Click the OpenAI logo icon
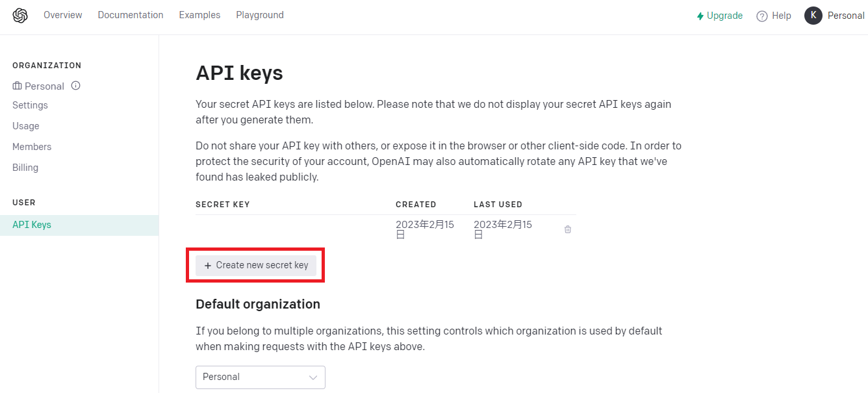 [19, 15]
